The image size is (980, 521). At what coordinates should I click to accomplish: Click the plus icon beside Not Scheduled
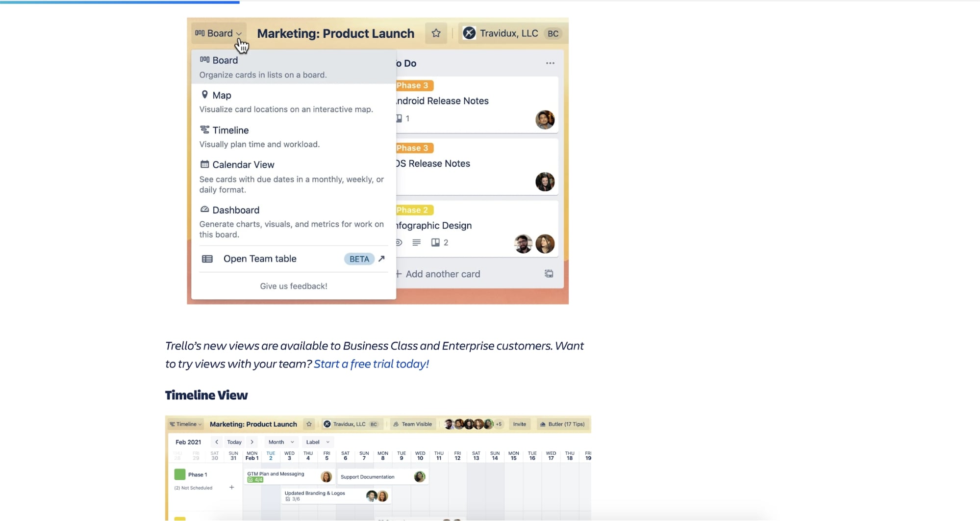(231, 488)
